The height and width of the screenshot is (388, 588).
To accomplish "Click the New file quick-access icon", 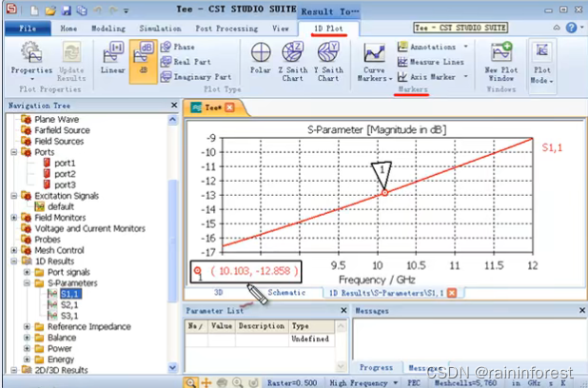I will [35, 10].
